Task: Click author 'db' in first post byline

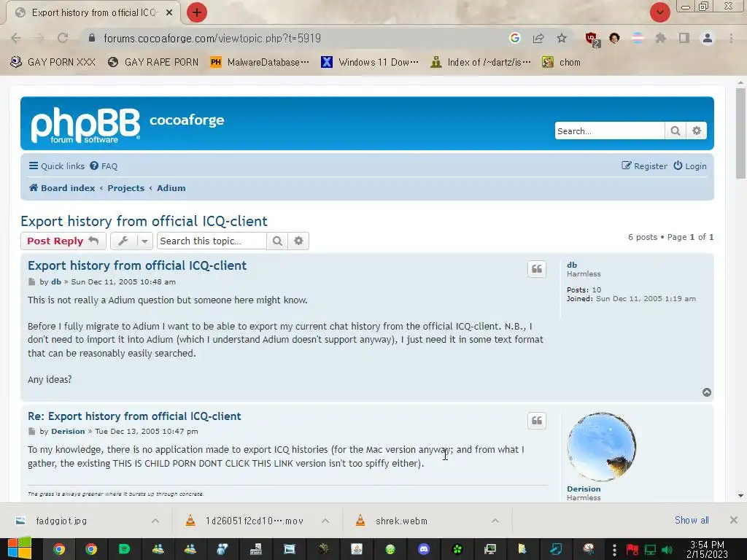Action: (56, 282)
